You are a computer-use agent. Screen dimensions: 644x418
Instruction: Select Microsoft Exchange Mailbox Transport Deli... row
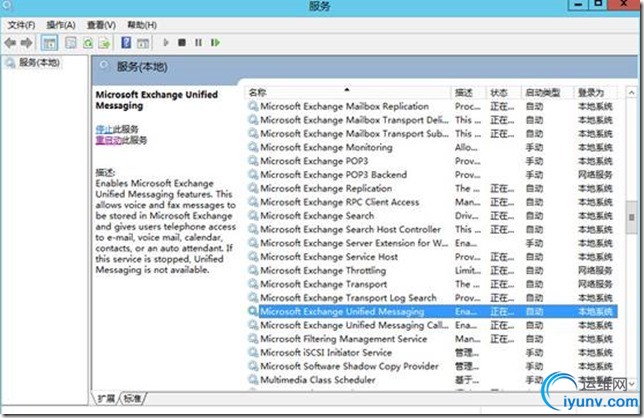[x=431, y=120]
